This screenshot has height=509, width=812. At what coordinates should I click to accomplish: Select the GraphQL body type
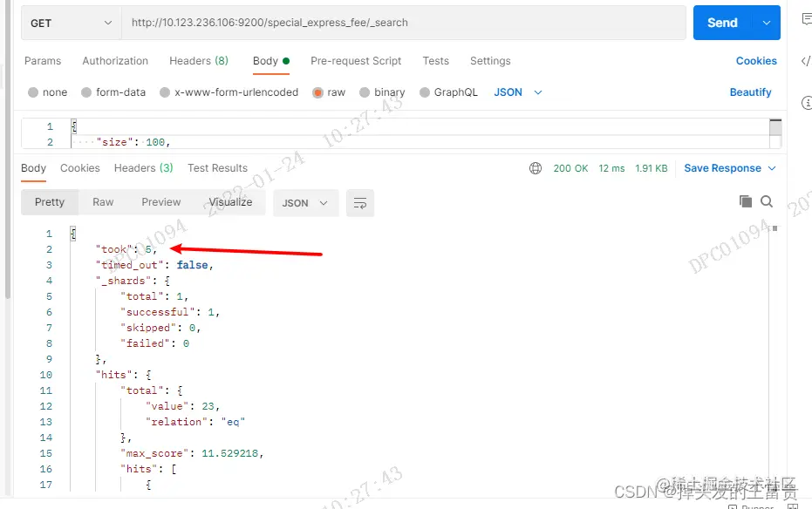(448, 92)
